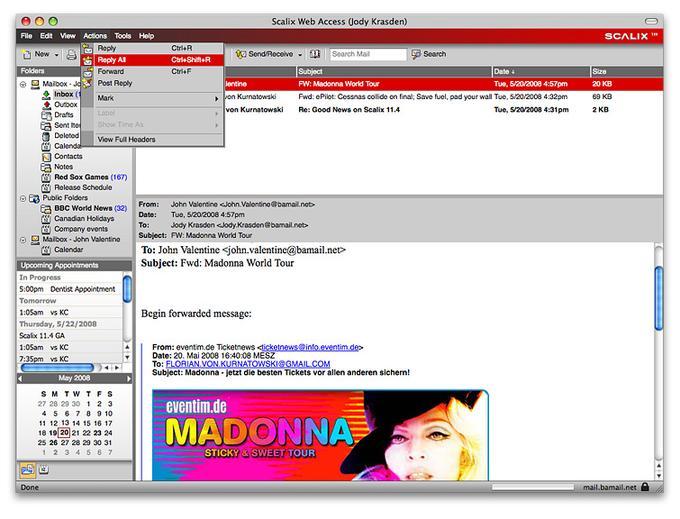Open the File menu
The image size is (680, 519).
(26, 36)
